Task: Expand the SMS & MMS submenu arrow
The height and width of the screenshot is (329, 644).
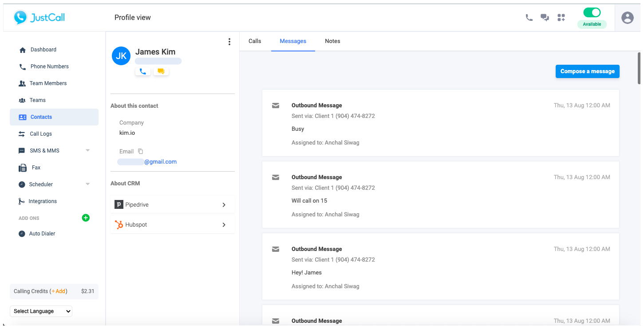Action: tap(87, 151)
